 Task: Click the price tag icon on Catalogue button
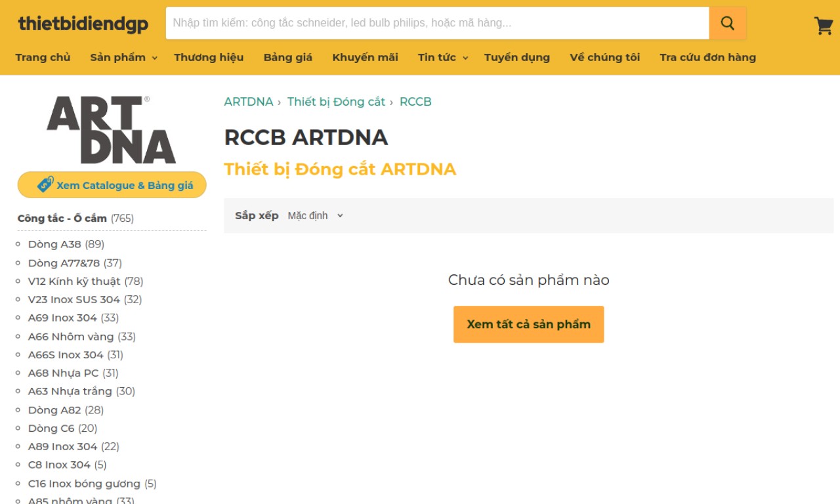pyautogui.click(x=45, y=184)
